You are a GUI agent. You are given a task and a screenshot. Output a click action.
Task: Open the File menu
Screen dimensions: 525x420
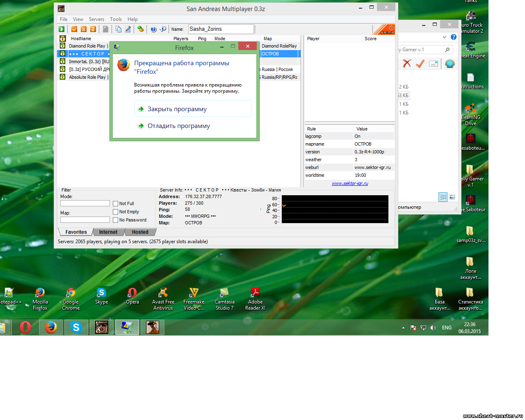coord(64,19)
